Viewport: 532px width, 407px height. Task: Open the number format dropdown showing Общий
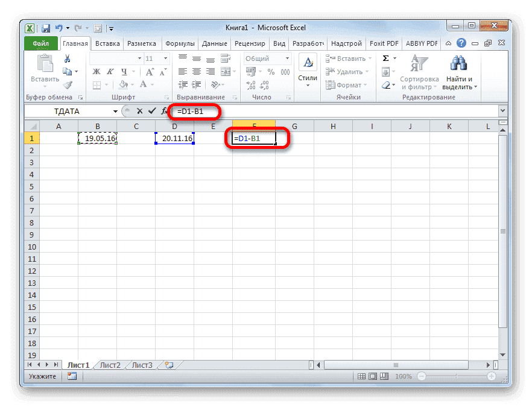coord(287,59)
